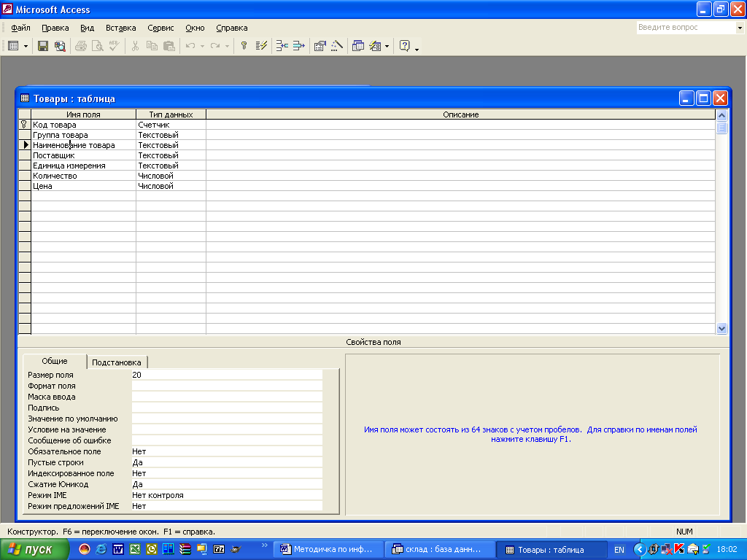The width and height of the screenshot is (747, 560).
Task: Open the help question box dropdown arrow
Action: coord(740,28)
